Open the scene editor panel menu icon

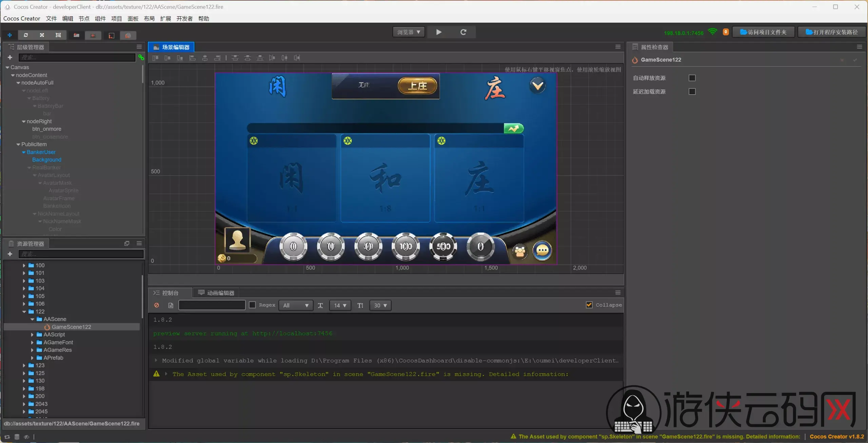point(618,47)
